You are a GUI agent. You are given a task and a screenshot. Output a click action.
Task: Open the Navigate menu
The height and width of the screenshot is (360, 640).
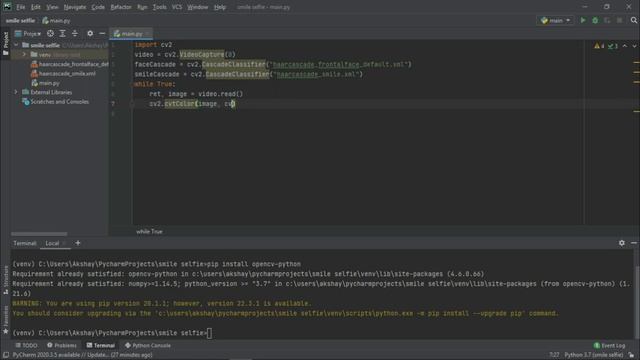pos(75,7)
